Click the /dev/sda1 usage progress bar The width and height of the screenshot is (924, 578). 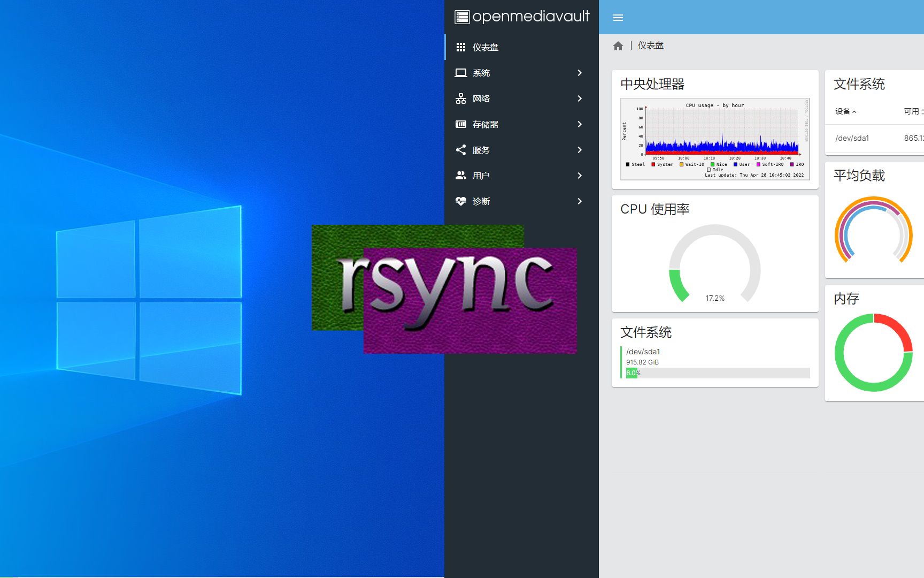718,373
